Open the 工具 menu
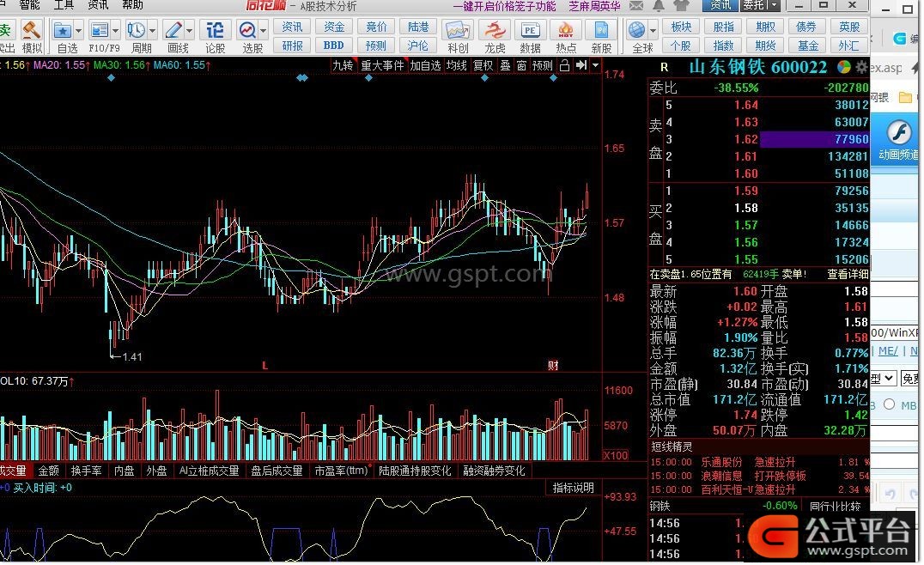Viewport: 924px width, 565px height. [x=64, y=5]
